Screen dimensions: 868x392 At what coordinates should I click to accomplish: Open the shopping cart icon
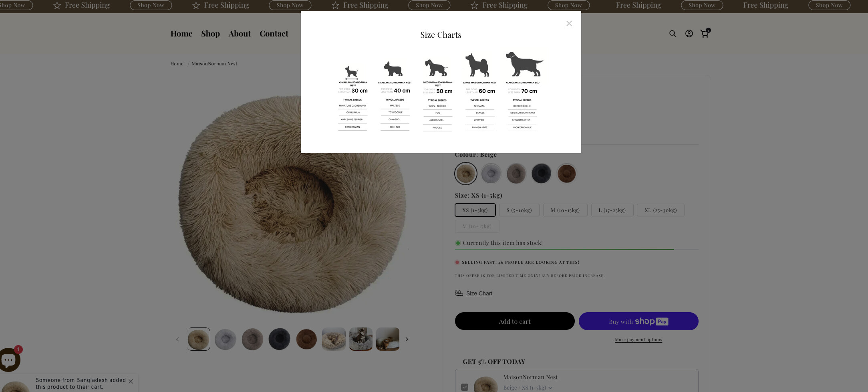click(704, 34)
